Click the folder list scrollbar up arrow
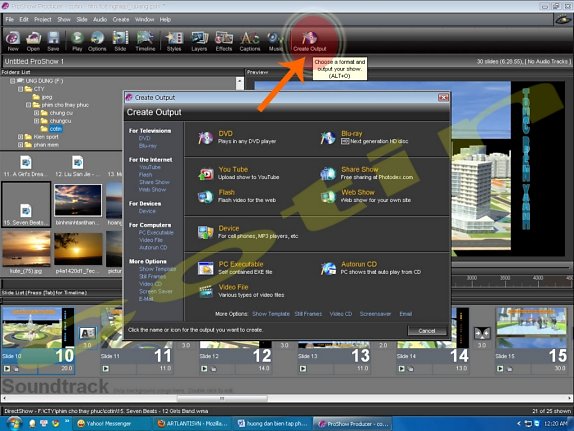Image resolution: width=574 pixels, height=431 pixels. point(240,81)
